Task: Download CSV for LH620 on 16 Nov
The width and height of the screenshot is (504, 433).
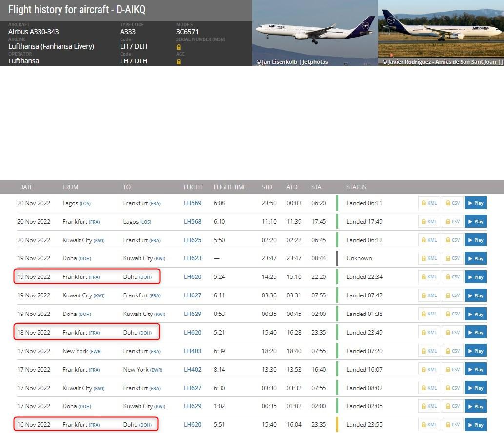Action: pos(453,425)
